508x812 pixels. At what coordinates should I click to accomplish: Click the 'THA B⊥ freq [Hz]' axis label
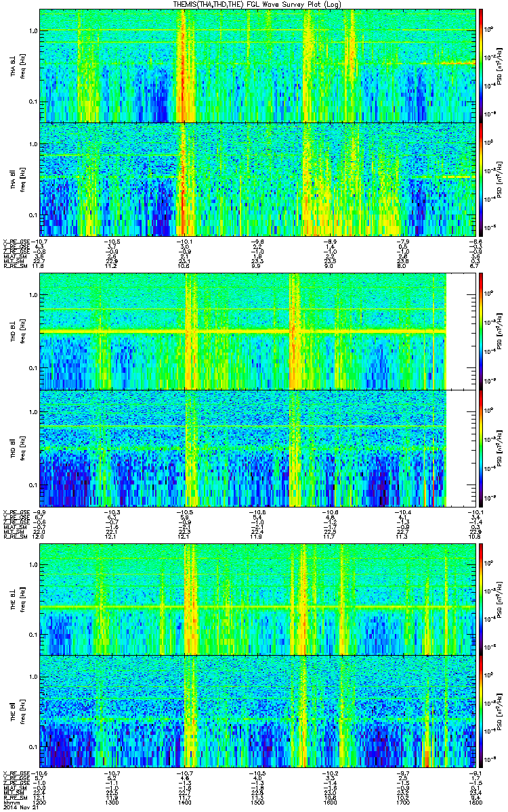16,66
